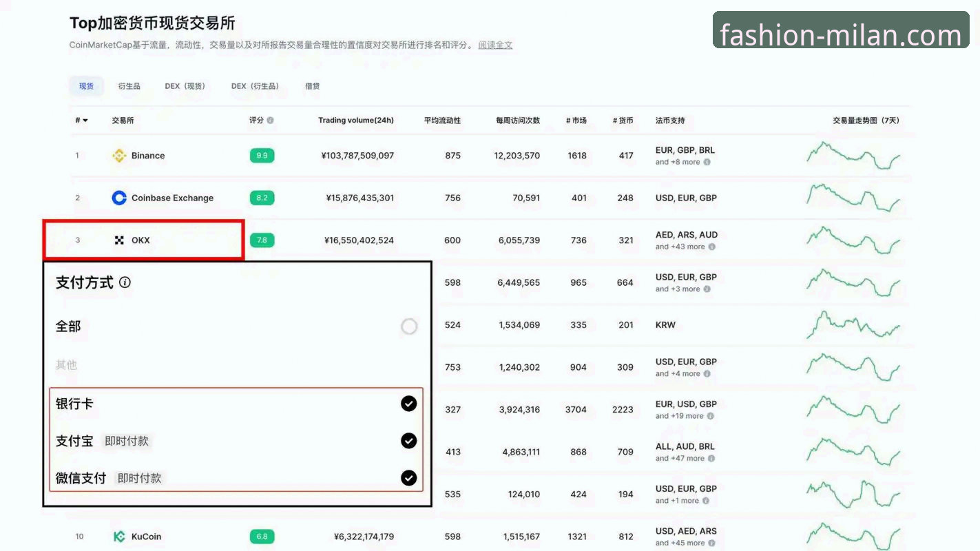
Task: Click KuCoin's 6.8 score badge
Action: (262, 537)
